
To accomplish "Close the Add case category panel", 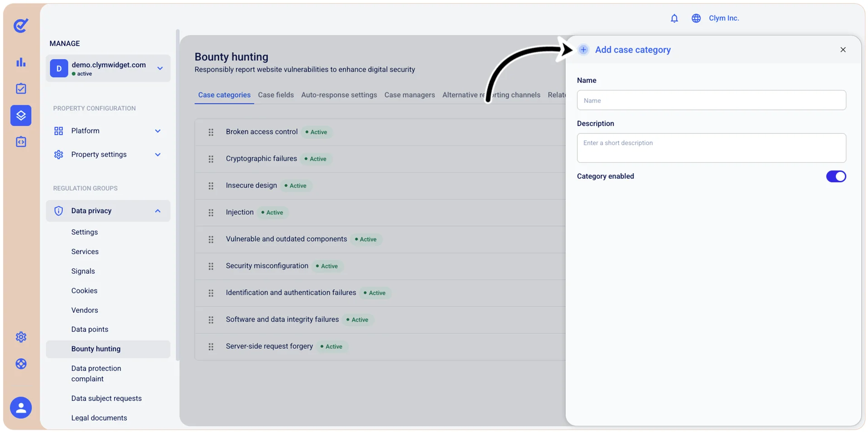I will [x=843, y=50].
